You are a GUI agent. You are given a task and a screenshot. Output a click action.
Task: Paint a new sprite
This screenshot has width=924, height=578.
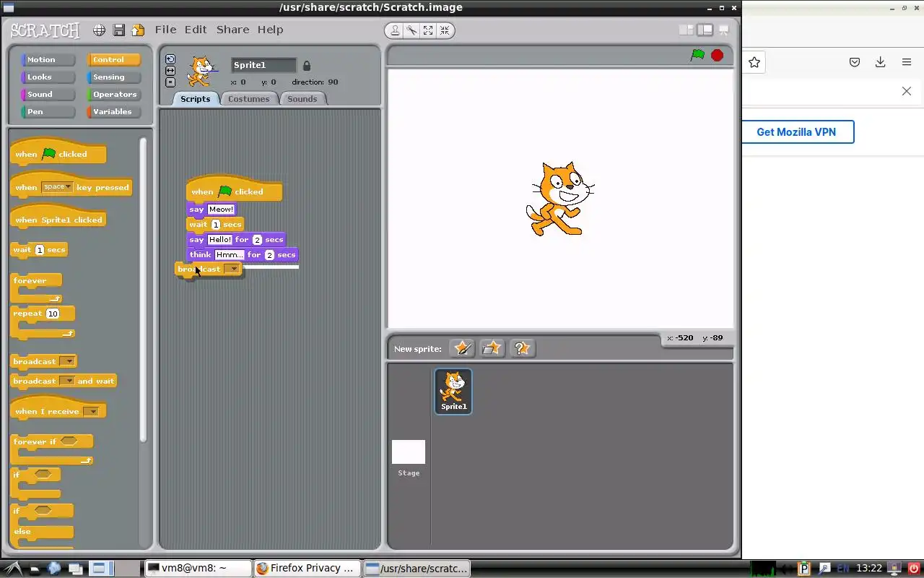pyautogui.click(x=462, y=348)
